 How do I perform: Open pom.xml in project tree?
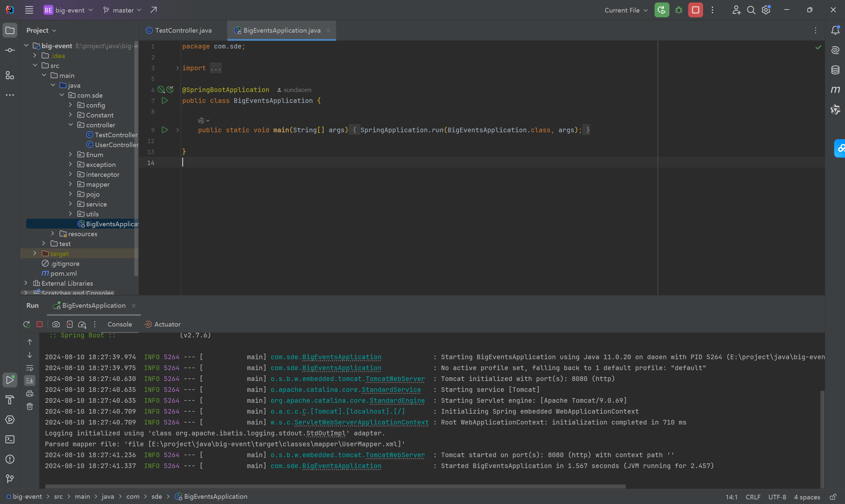59,273
